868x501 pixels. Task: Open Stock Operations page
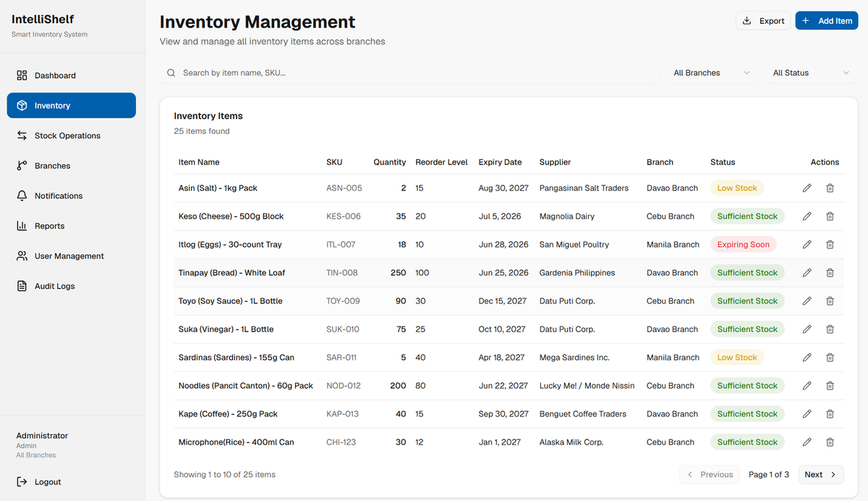point(72,135)
